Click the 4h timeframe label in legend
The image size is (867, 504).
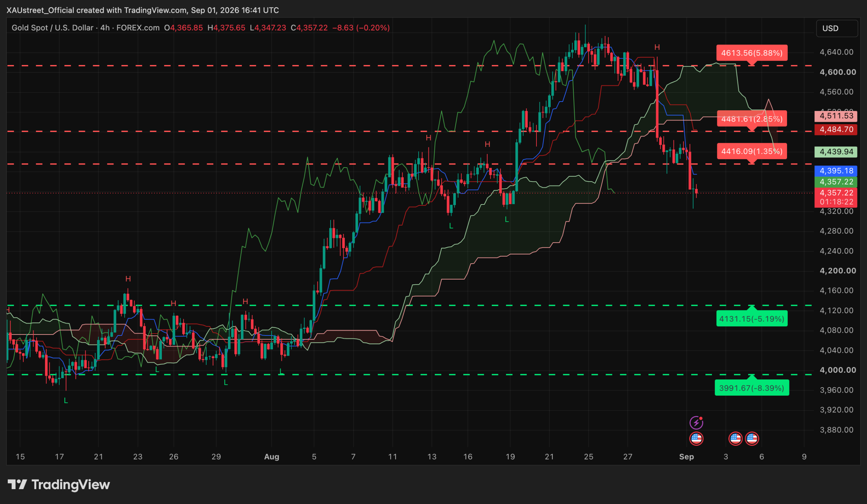click(x=105, y=28)
